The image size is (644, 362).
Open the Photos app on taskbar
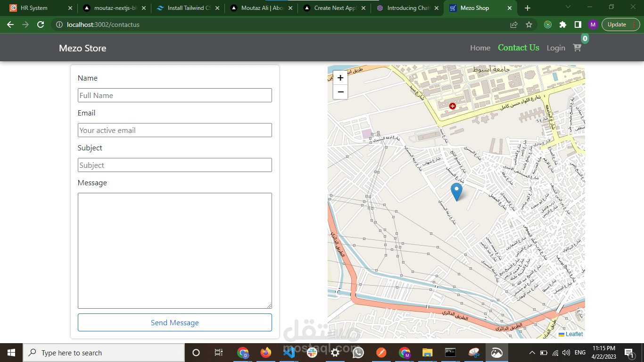tap(497, 353)
